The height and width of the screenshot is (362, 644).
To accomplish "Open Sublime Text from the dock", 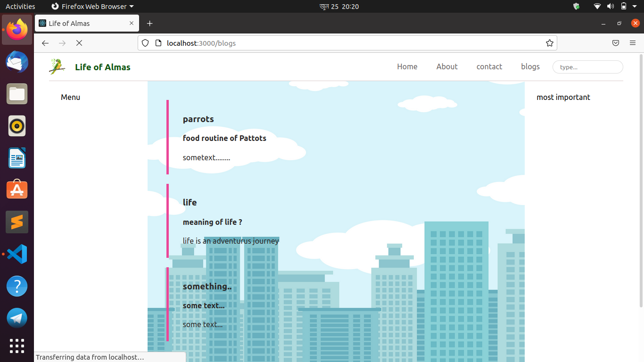I will coord(17,222).
